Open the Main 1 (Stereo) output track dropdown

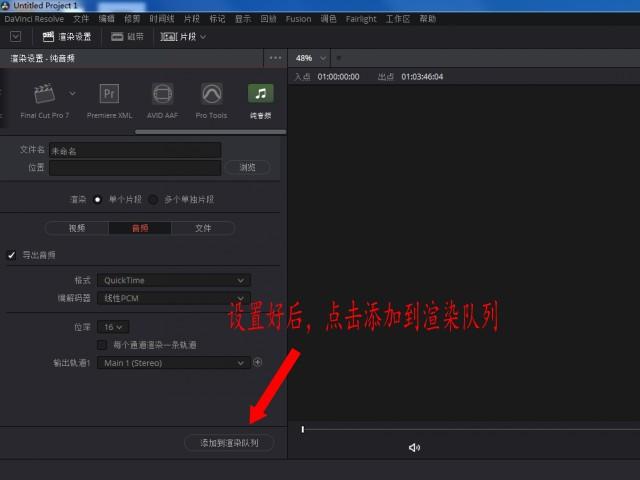point(174,363)
